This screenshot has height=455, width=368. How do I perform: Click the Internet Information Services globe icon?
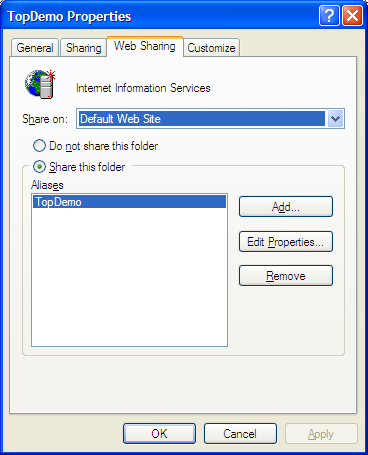pyautogui.click(x=40, y=85)
